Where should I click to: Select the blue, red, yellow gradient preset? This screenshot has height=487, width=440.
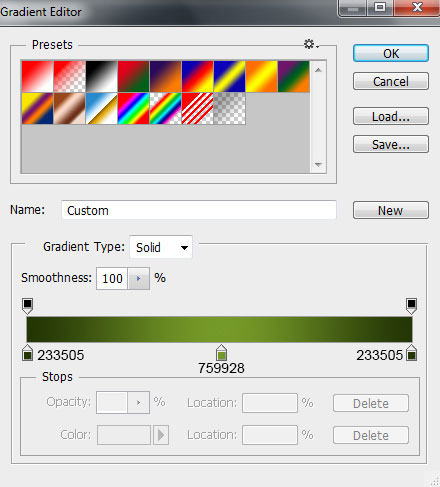[197, 76]
